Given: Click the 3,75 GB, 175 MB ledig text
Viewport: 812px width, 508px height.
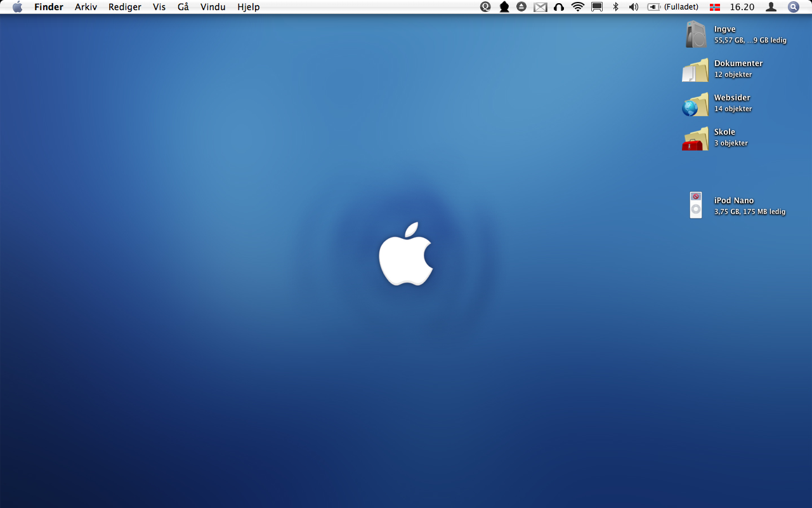Looking at the screenshot, I should tap(750, 212).
